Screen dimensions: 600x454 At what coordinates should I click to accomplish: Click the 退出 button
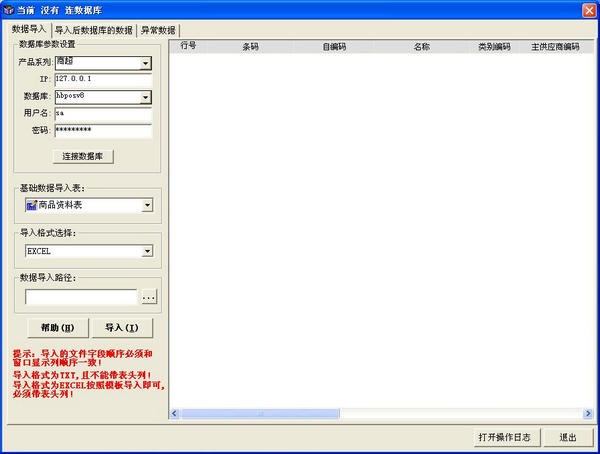pyautogui.click(x=568, y=437)
